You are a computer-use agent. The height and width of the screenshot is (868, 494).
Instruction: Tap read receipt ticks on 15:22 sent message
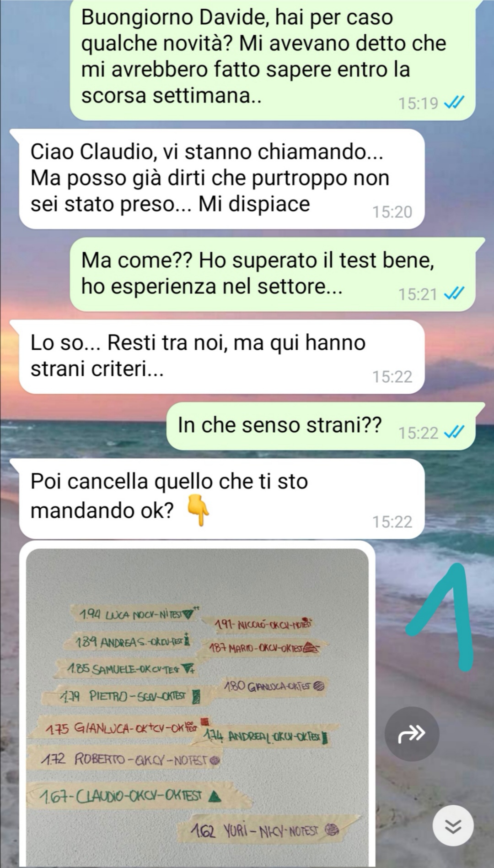point(454,433)
